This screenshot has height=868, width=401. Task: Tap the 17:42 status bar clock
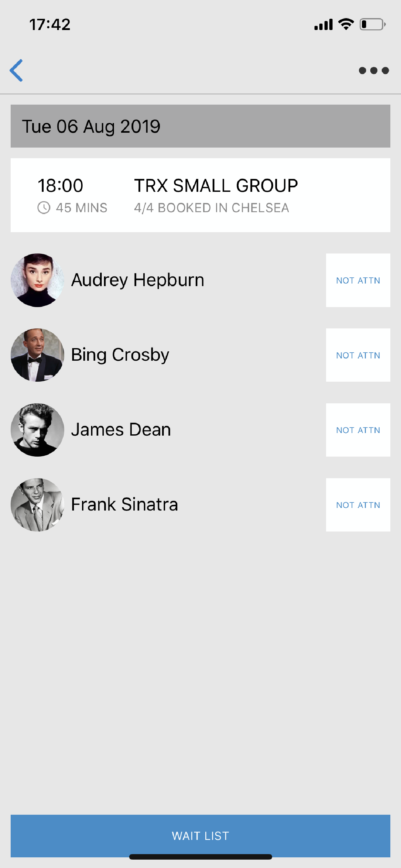[x=50, y=25]
